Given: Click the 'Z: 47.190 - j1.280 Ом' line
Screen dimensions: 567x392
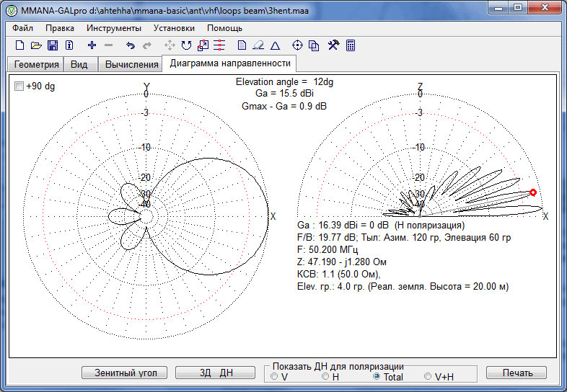Looking at the screenshot, I should point(342,262).
